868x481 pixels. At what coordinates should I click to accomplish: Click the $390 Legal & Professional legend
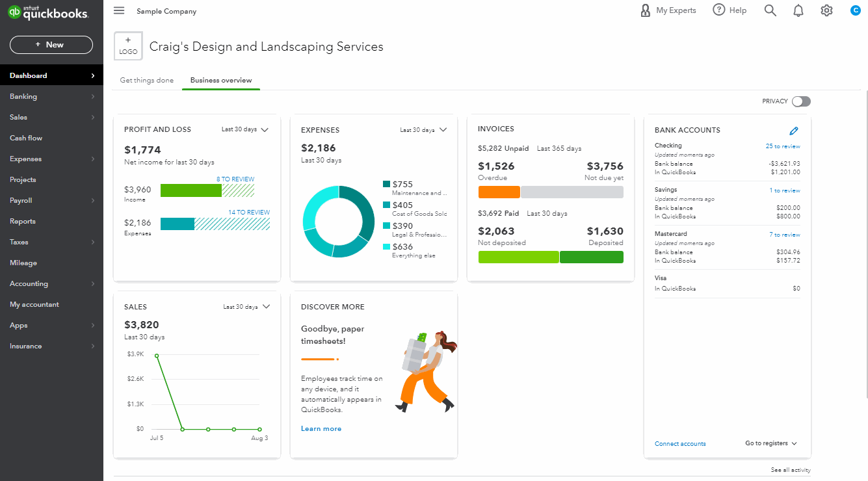(x=415, y=229)
